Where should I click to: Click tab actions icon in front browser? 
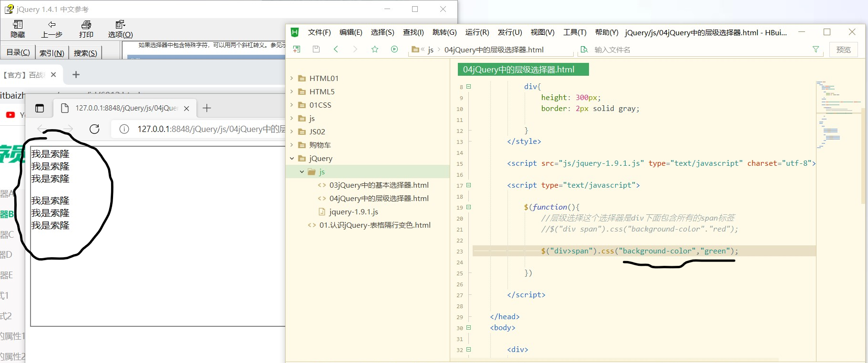40,108
